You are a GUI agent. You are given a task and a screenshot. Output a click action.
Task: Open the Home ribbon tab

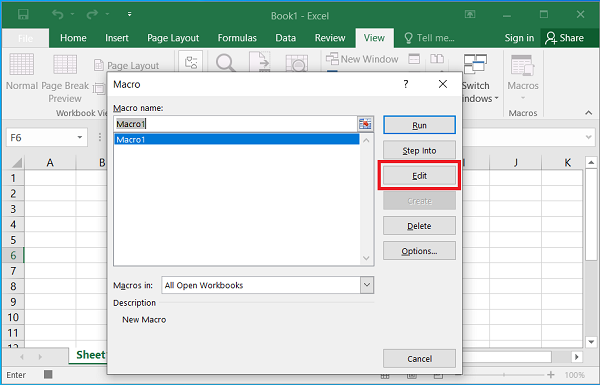pyautogui.click(x=73, y=38)
